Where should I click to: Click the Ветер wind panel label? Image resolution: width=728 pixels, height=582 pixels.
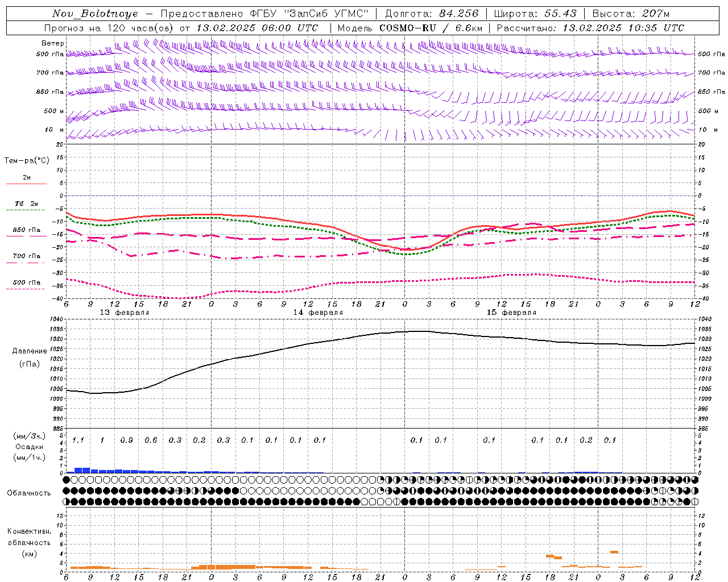coord(53,43)
